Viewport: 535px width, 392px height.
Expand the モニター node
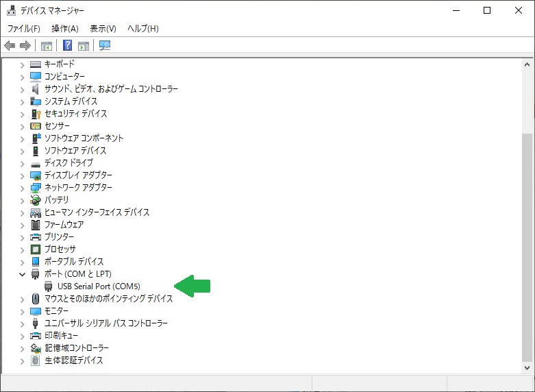[22, 312]
